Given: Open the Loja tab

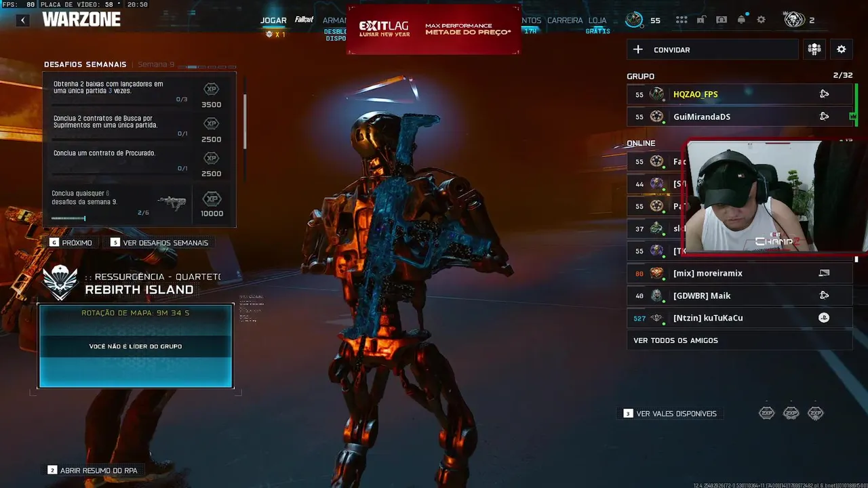Looking at the screenshot, I should tap(597, 20).
